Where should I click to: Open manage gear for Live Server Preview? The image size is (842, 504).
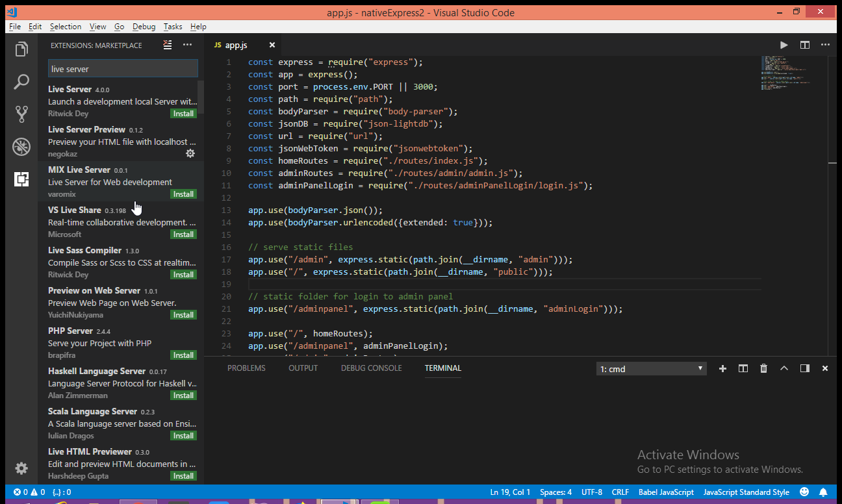(190, 154)
